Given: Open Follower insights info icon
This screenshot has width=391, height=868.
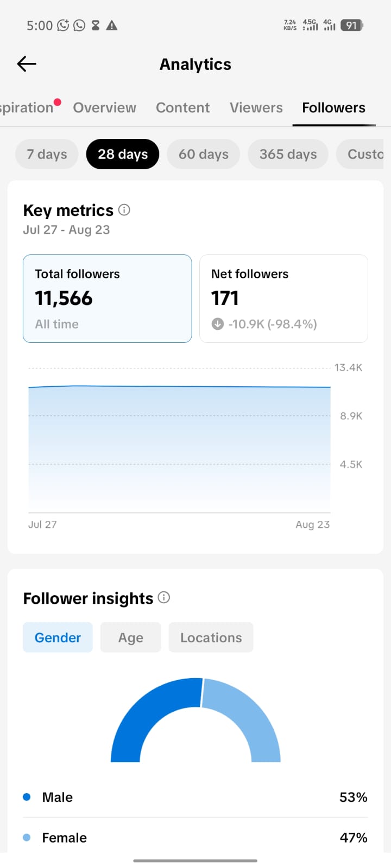Looking at the screenshot, I should click(164, 597).
